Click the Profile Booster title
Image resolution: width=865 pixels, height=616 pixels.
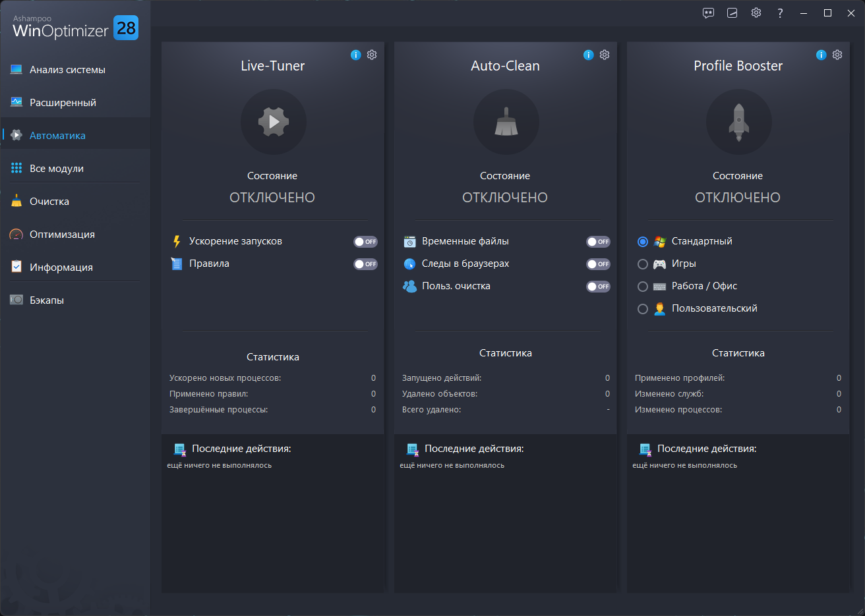tap(738, 66)
